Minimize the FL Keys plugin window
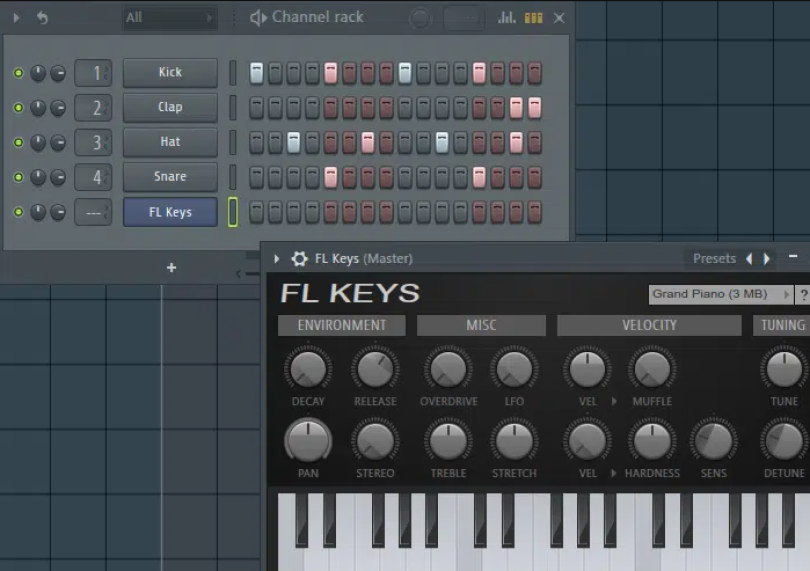The image size is (810, 571). click(793, 256)
